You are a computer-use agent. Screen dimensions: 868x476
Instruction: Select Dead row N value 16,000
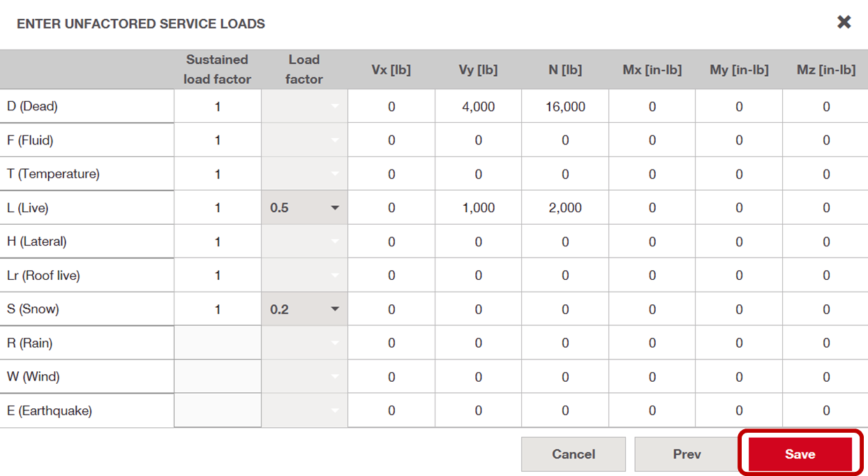click(x=565, y=107)
